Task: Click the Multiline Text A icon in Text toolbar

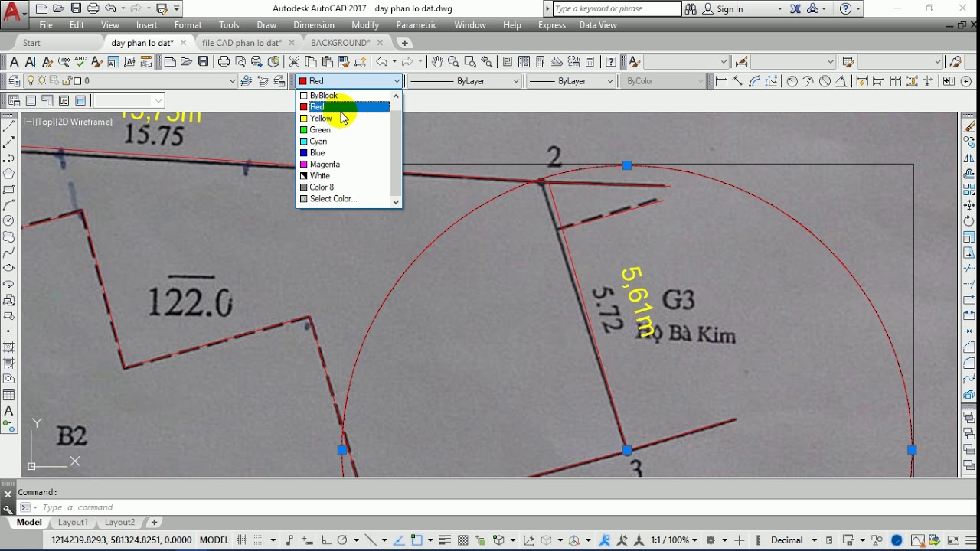Action: click(x=14, y=62)
